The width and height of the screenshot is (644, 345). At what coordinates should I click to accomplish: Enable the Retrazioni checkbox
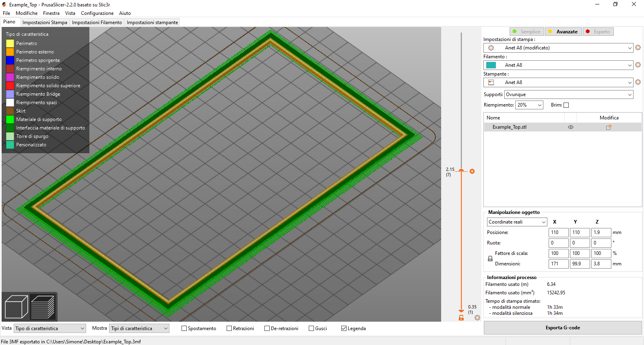229,329
